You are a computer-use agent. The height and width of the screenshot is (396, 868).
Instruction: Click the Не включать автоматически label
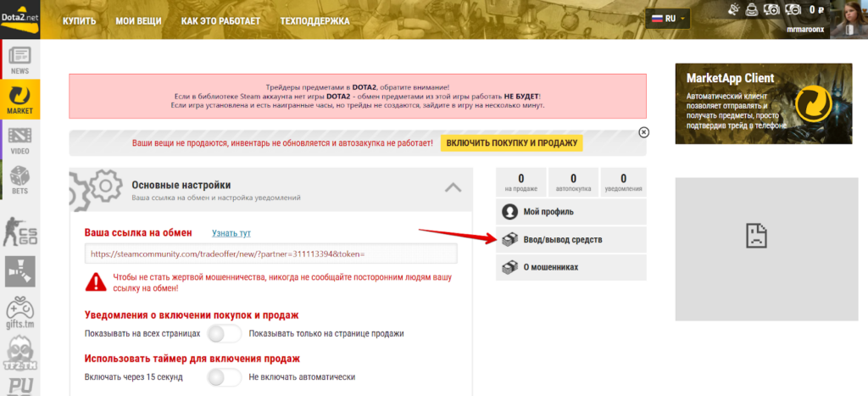[x=302, y=377]
